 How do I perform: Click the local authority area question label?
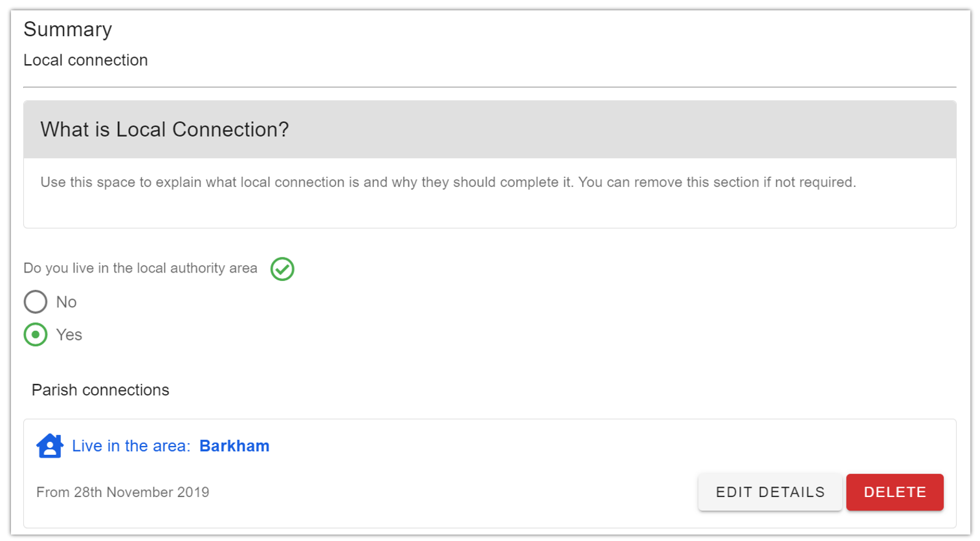[140, 268]
